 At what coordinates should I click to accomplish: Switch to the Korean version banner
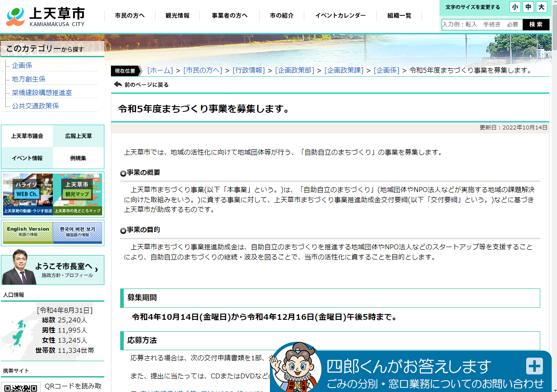pos(77,232)
